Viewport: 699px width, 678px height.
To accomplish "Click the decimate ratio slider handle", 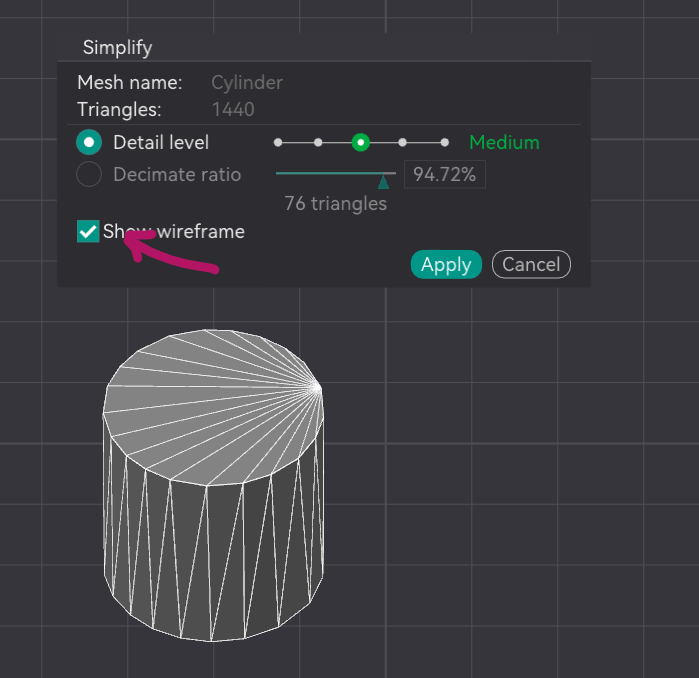I will [383, 181].
